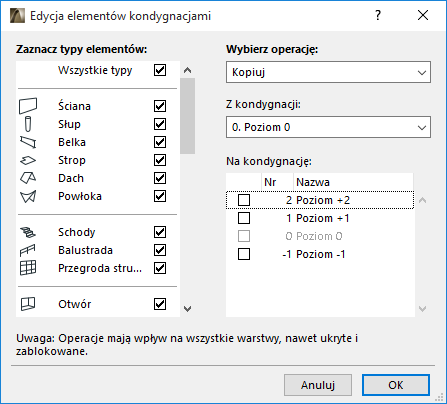Screen dimensions: 447x404
Task: Click the Anuluj button
Action: coord(318,385)
